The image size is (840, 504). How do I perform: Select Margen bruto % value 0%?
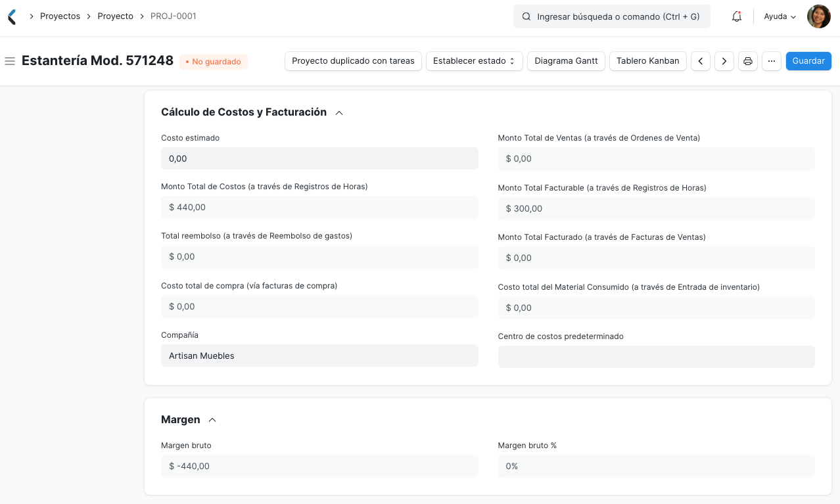click(512, 466)
